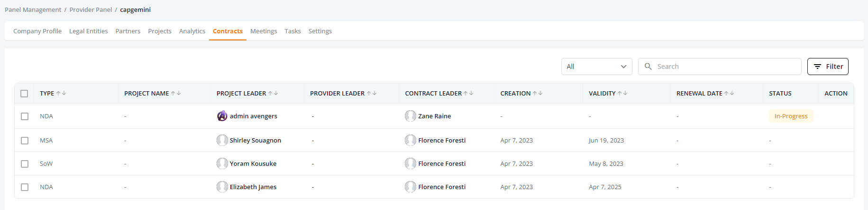This screenshot has width=868, height=210.
Task: Click the name Yoram Kousuke
Action: coord(253,163)
